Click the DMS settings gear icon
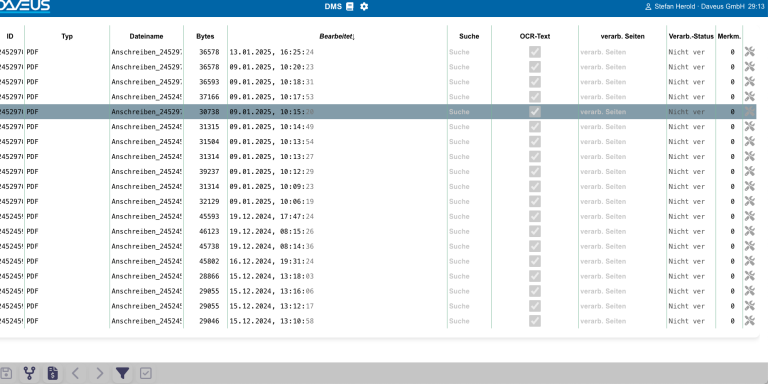The height and width of the screenshot is (384, 768). click(364, 6)
